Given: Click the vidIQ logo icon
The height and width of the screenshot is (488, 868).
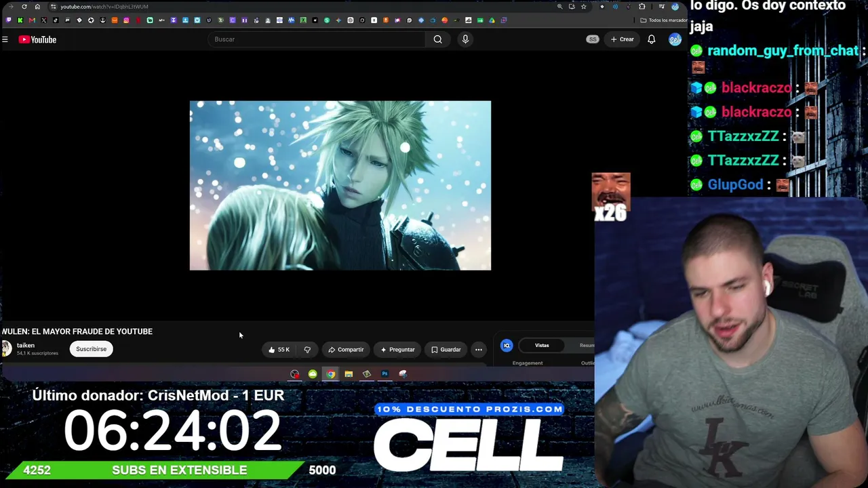Looking at the screenshot, I should coord(507,346).
